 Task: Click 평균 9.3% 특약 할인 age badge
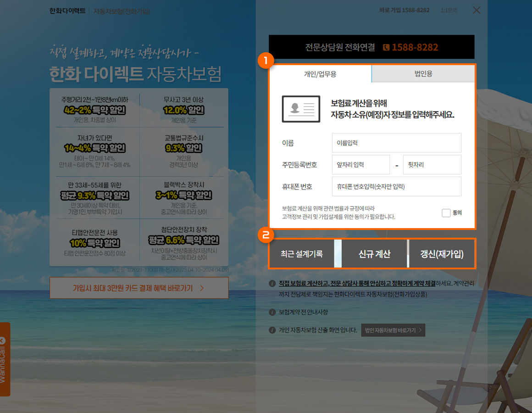[94, 195]
